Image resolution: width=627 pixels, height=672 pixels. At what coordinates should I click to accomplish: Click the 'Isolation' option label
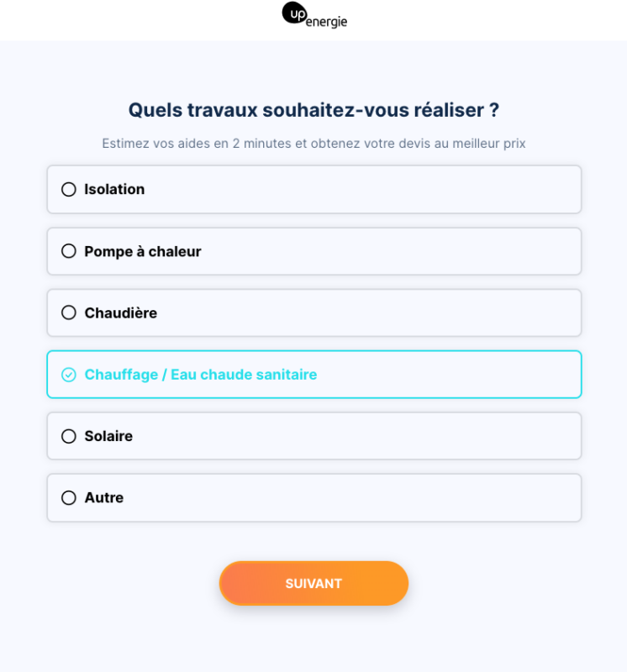114,190
